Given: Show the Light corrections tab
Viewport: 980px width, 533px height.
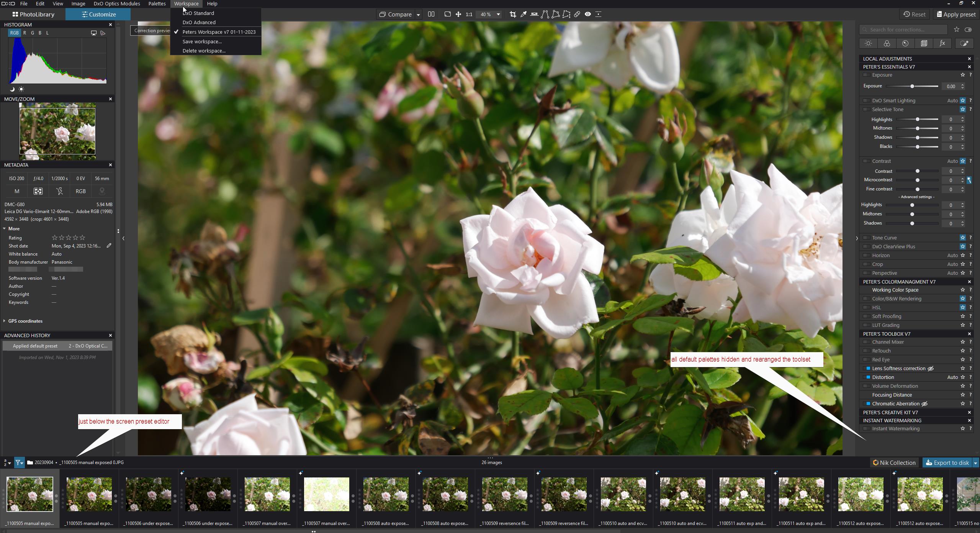Looking at the screenshot, I should pos(868,43).
